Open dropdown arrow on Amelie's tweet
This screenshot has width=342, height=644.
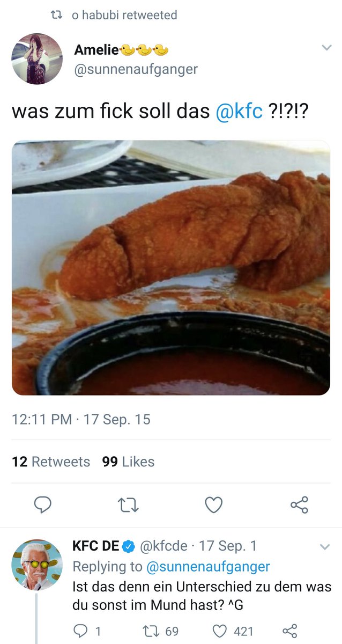coord(326,48)
